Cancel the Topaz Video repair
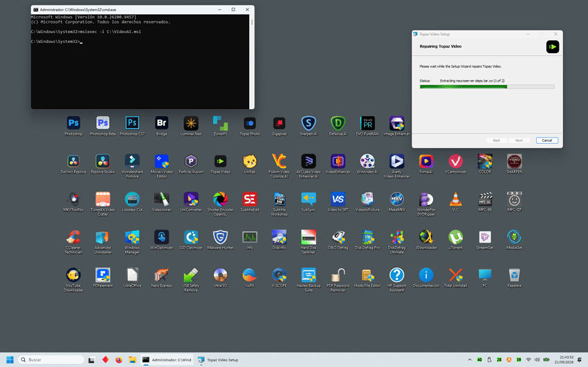Viewport: 588px width, 367px height. 547,140
